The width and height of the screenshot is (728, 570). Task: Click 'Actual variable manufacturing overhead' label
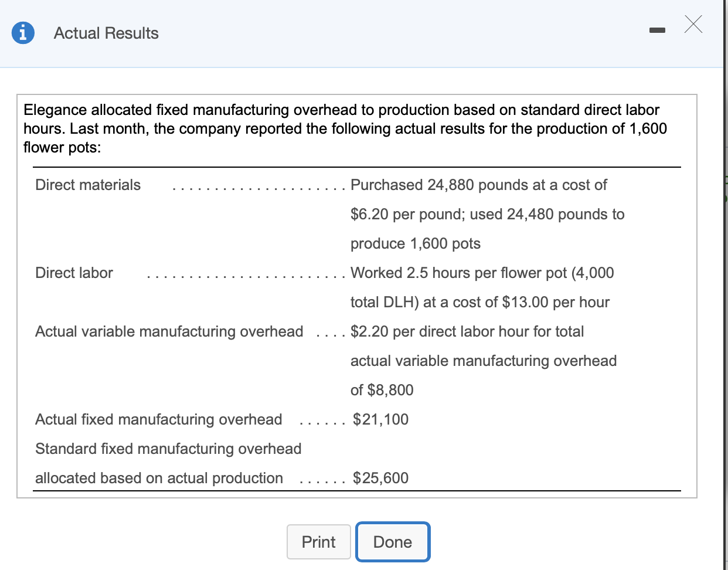pyautogui.click(x=169, y=331)
